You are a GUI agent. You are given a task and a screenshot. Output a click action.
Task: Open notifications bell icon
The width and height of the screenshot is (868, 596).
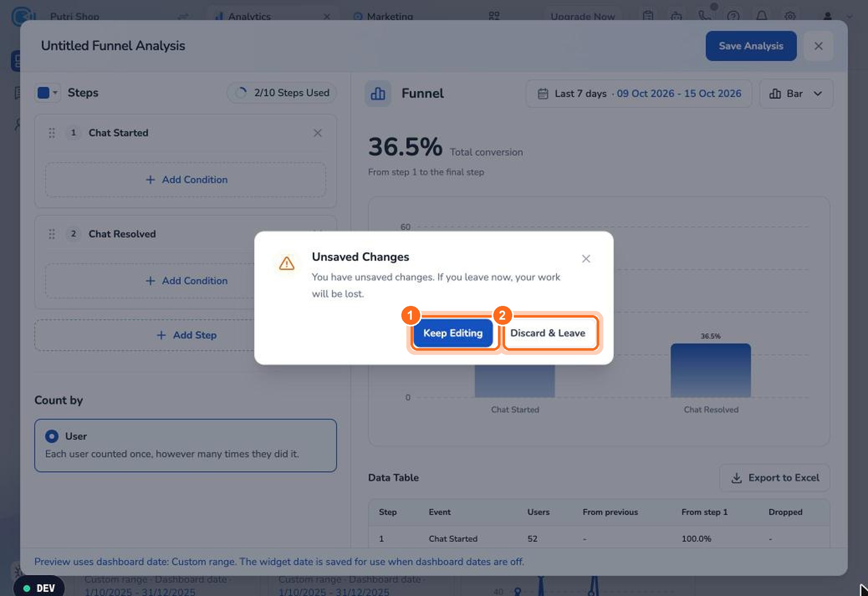(761, 17)
